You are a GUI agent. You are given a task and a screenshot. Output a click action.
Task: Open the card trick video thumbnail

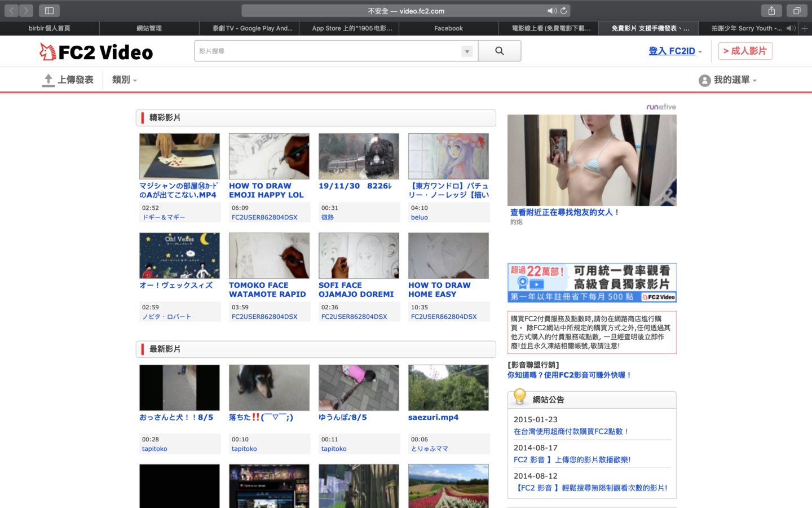179,156
